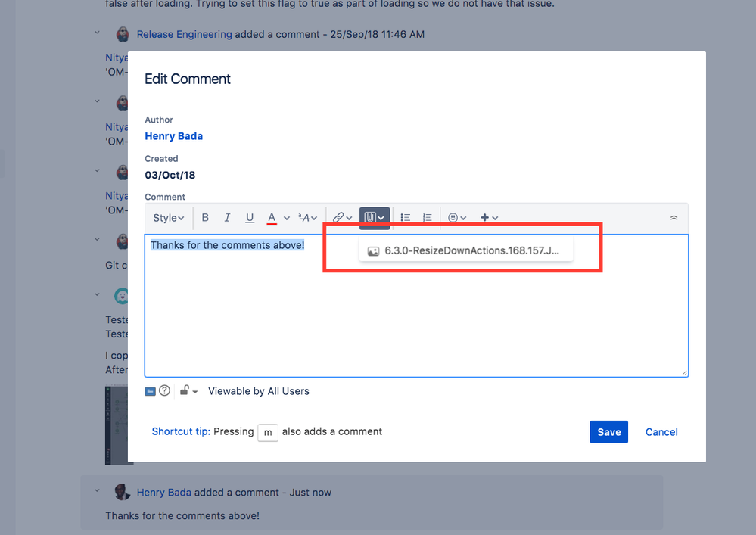The image size is (756, 535).
Task: Collapse the comment starting with Git c
Action: [x=97, y=239]
